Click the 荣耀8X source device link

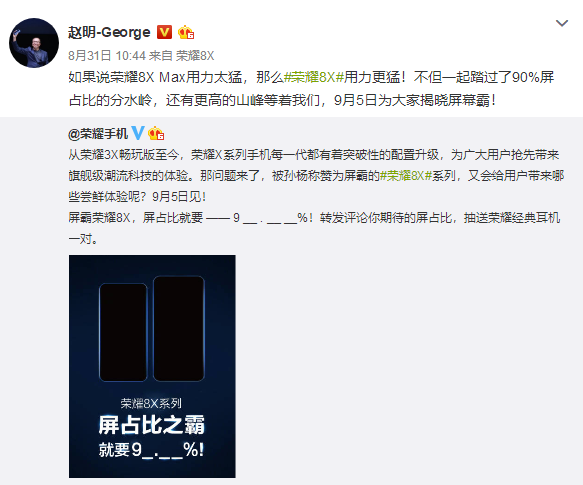click(x=195, y=56)
